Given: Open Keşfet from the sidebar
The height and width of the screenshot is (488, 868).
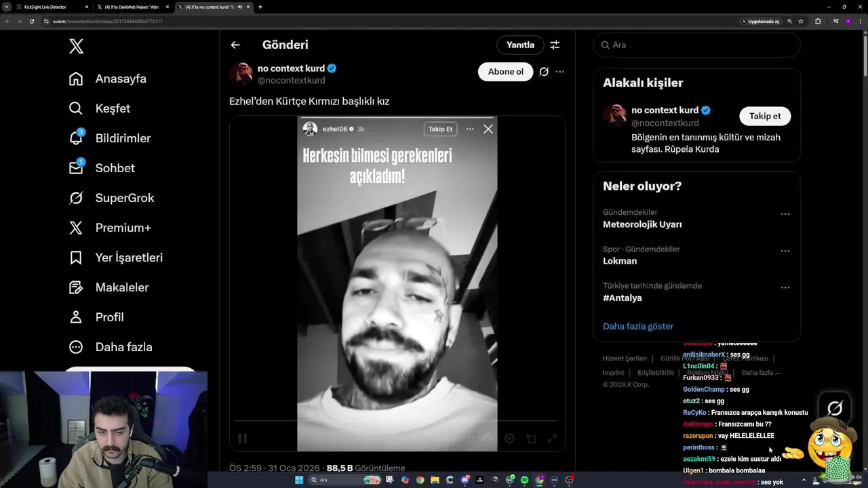Looking at the screenshot, I should pos(100,108).
